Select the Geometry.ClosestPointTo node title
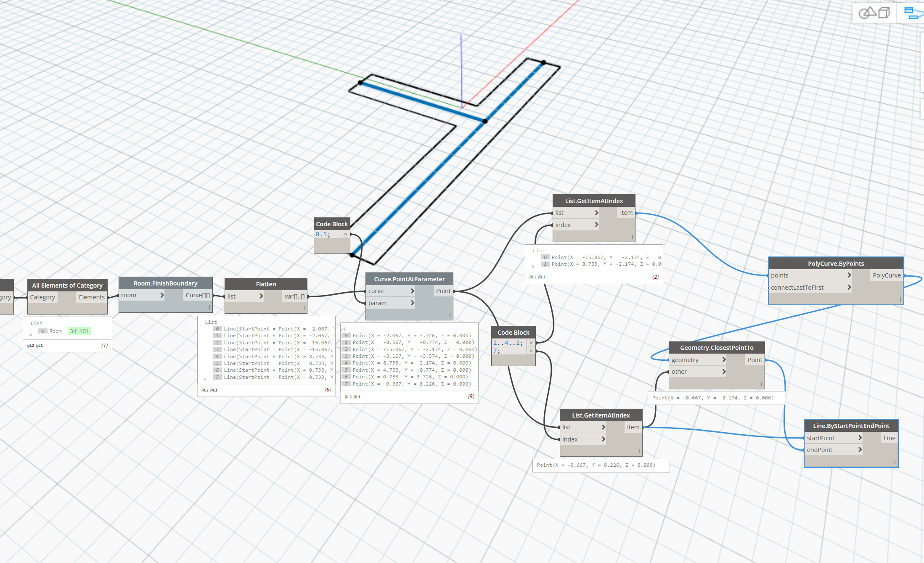The height and width of the screenshot is (563, 924). (716, 347)
